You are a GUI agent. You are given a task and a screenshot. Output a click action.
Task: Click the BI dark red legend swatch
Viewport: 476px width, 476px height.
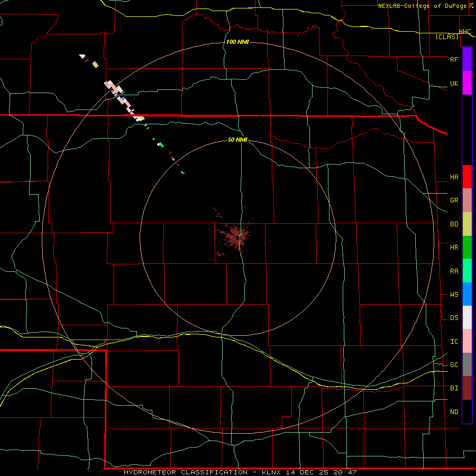click(x=467, y=388)
